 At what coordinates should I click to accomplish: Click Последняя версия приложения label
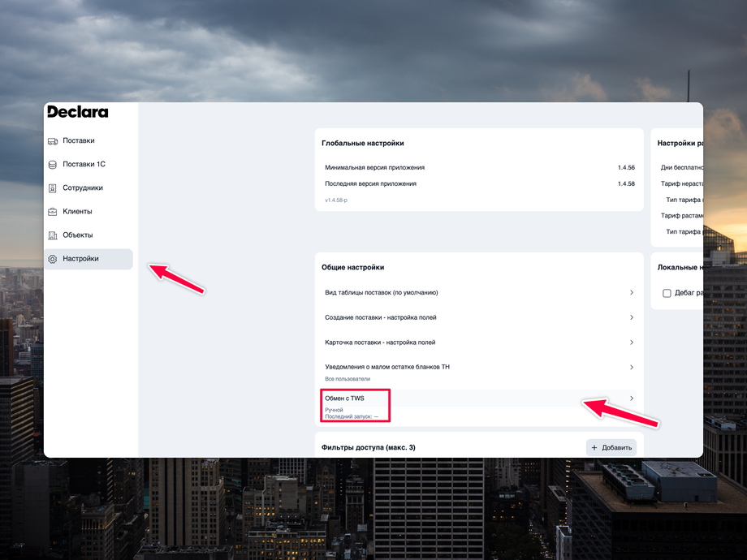[x=370, y=183]
